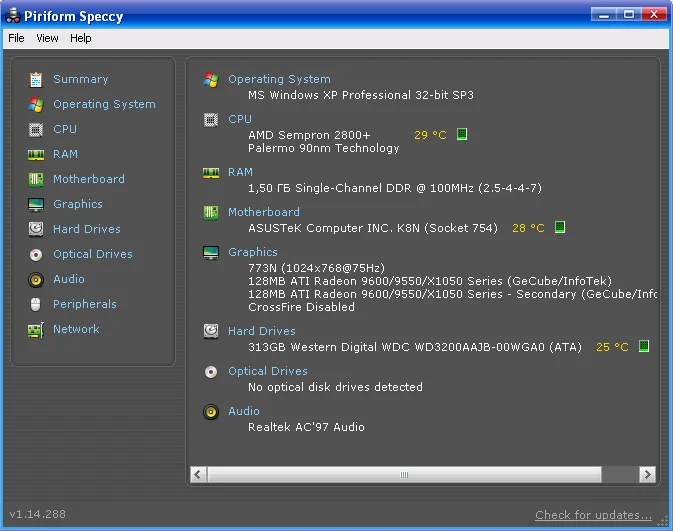Image resolution: width=673 pixels, height=531 pixels.
Task: Click the Network card icon in sidebar
Action: tap(36, 330)
